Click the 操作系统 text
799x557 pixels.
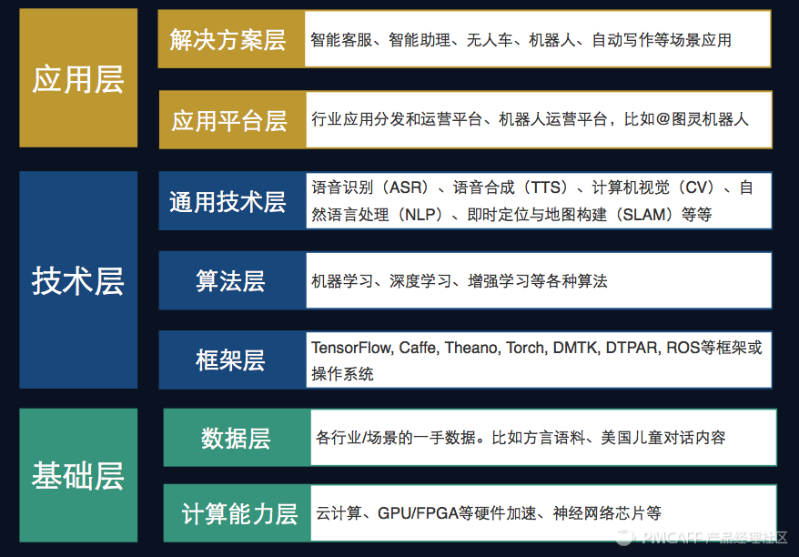click(x=342, y=374)
